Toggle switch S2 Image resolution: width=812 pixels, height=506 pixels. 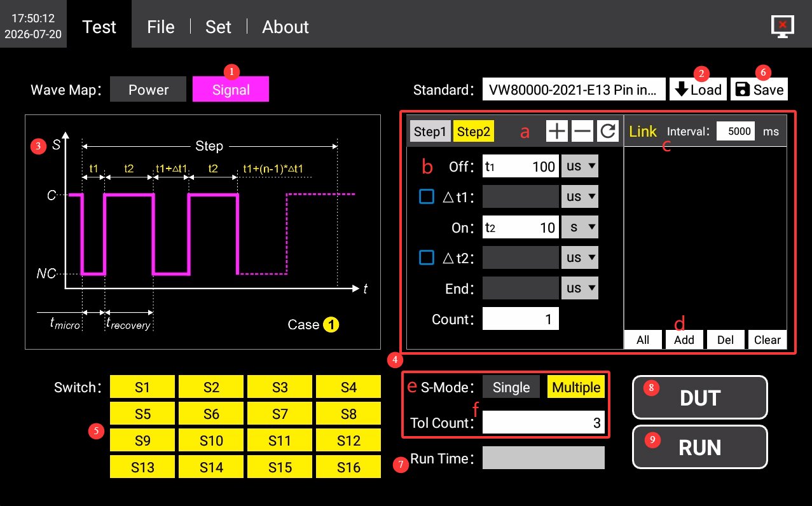(x=211, y=387)
